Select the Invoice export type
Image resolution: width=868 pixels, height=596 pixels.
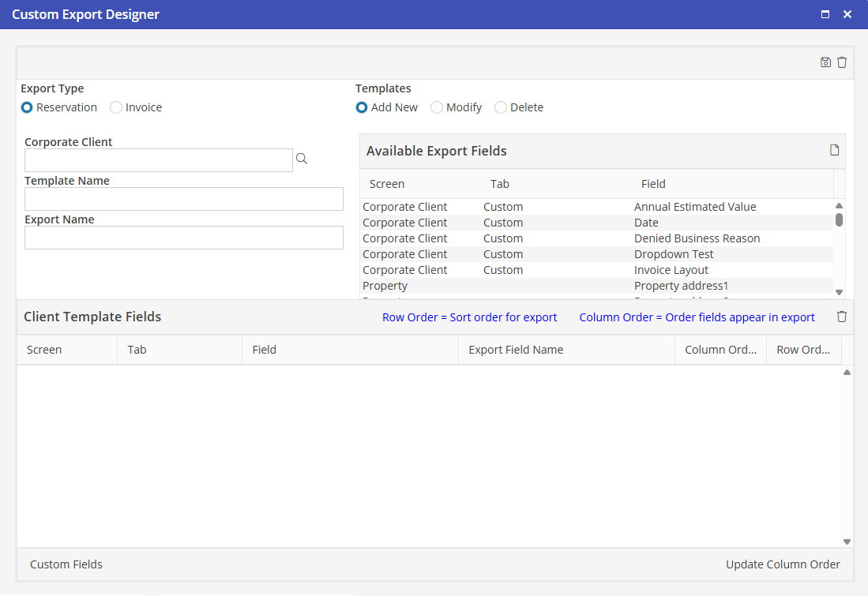116,107
